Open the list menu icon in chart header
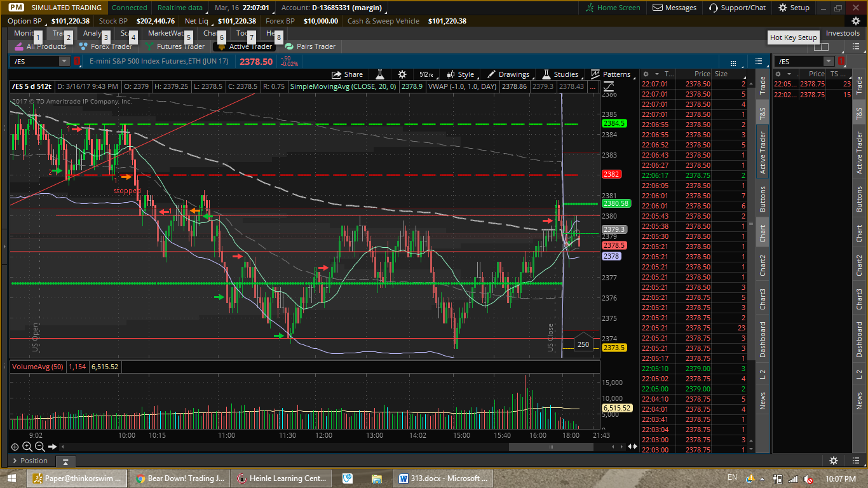Screen dimensions: 868x488 [758, 62]
